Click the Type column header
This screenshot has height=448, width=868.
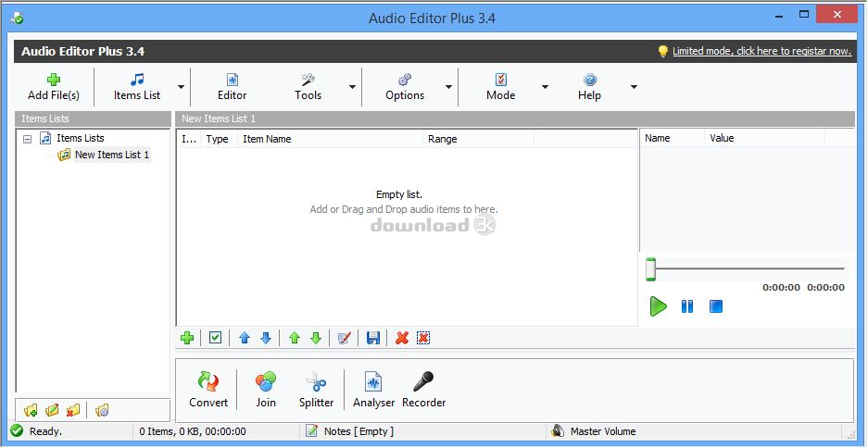click(217, 139)
